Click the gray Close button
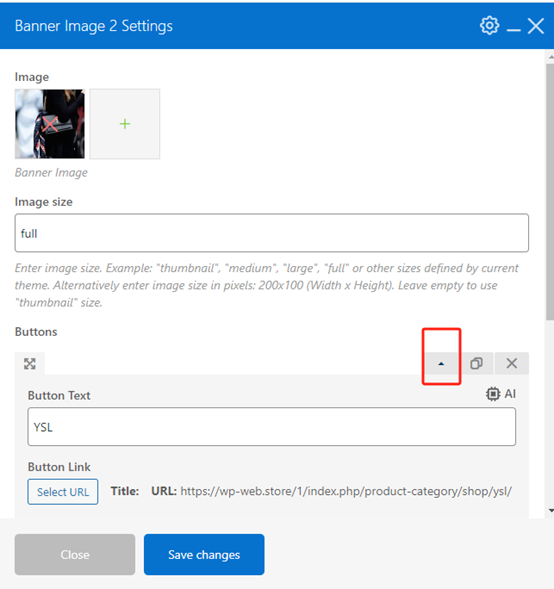 pos(75,554)
